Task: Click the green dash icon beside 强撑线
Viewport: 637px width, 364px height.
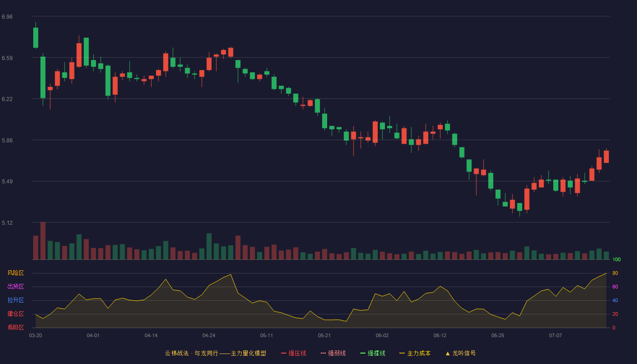Action: tap(363, 353)
